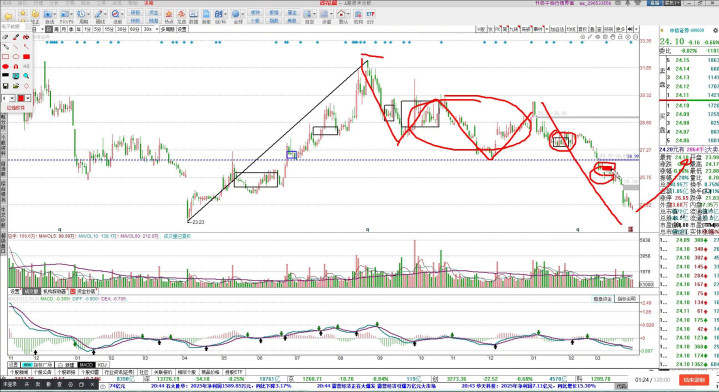
Task: Switch to the KDJ indicator tab
Action: click(x=102, y=365)
